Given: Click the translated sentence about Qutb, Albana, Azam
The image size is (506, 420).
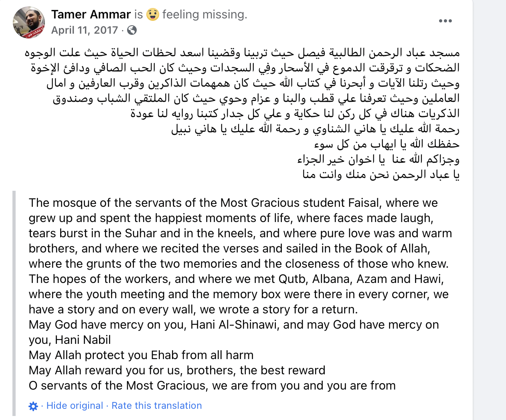Looking at the screenshot, I should (x=236, y=279).
